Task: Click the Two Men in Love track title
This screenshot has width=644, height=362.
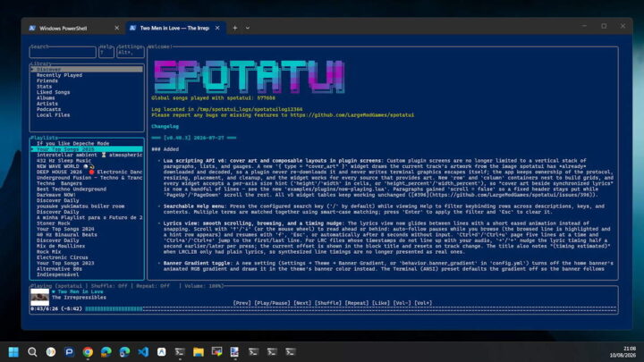Action: 80,291
